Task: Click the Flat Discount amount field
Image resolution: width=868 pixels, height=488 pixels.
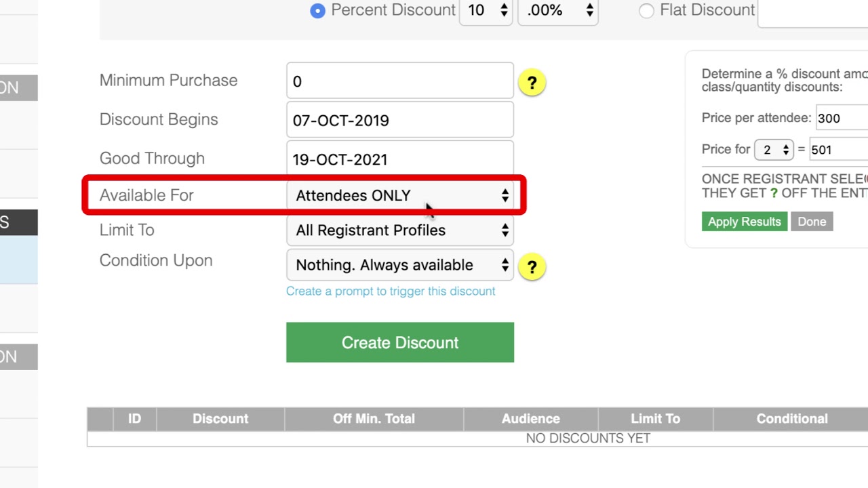Action: [x=812, y=12]
